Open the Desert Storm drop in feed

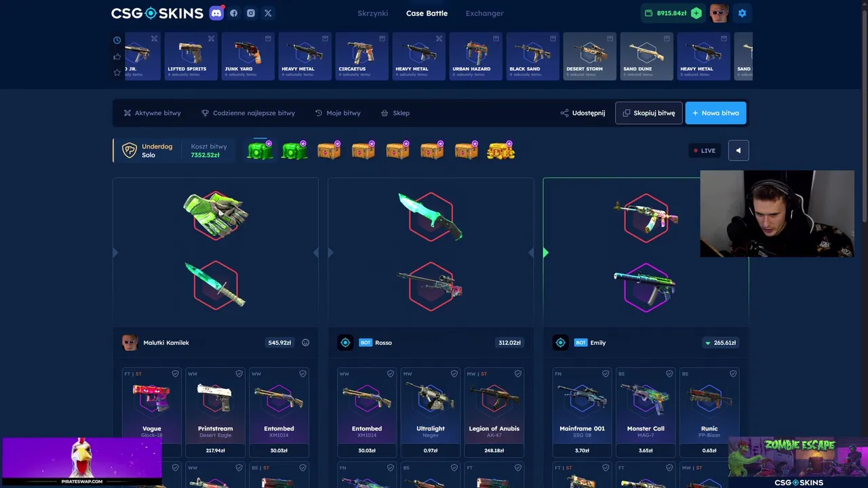[x=589, y=56]
